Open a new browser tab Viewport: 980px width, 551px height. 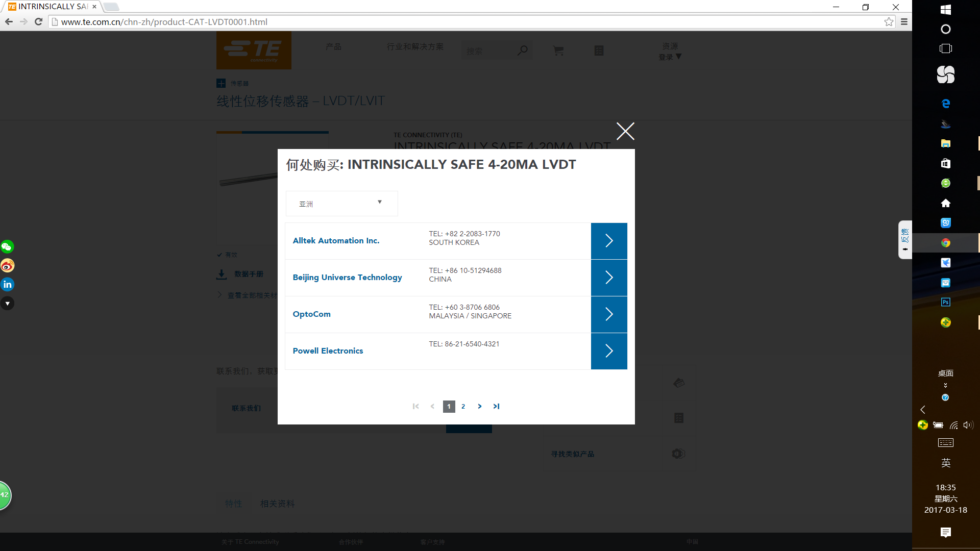(x=111, y=7)
